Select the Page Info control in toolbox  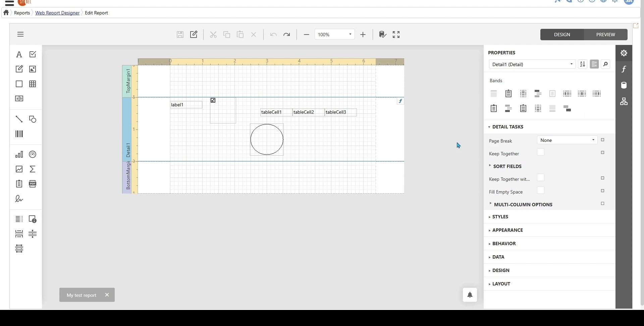[x=33, y=219]
